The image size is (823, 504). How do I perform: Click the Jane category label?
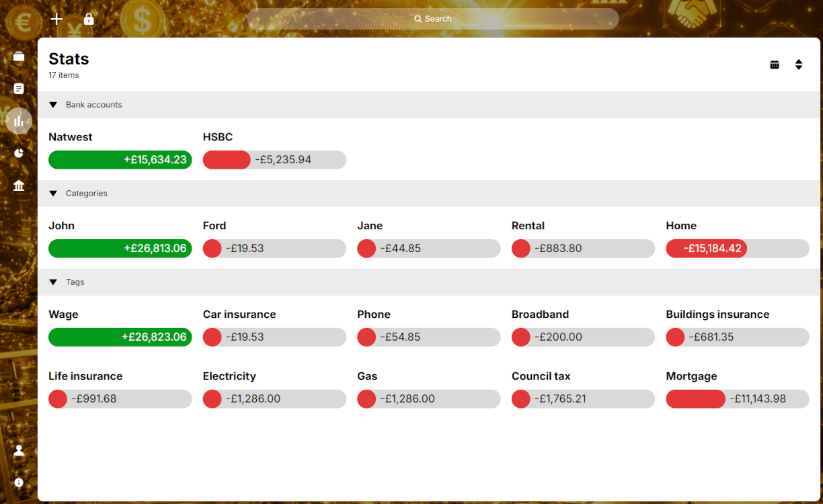coord(370,226)
